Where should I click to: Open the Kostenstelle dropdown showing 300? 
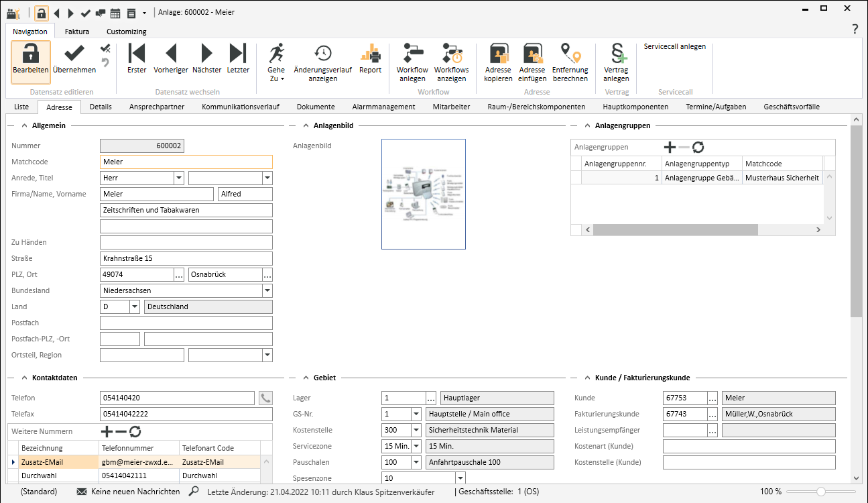tap(416, 430)
